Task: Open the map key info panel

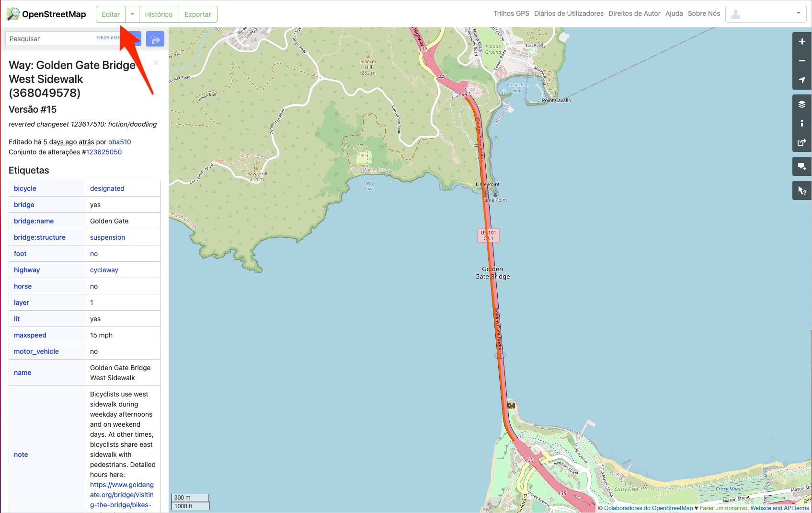Action: click(802, 123)
